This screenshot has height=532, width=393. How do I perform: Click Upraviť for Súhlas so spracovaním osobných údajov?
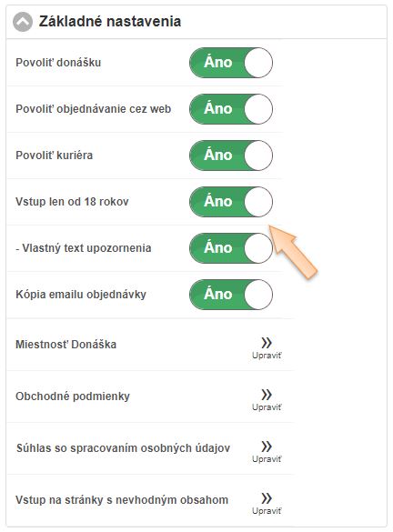pyautogui.click(x=267, y=459)
